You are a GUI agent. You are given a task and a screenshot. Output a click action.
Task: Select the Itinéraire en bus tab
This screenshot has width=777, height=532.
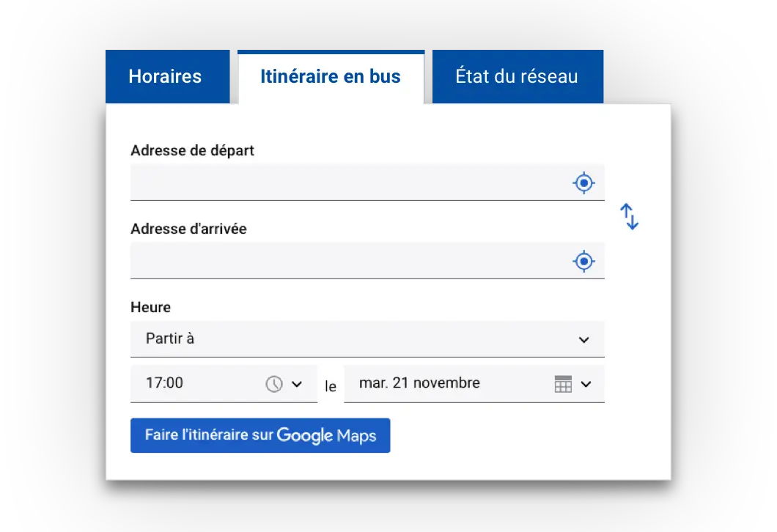click(331, 77)
